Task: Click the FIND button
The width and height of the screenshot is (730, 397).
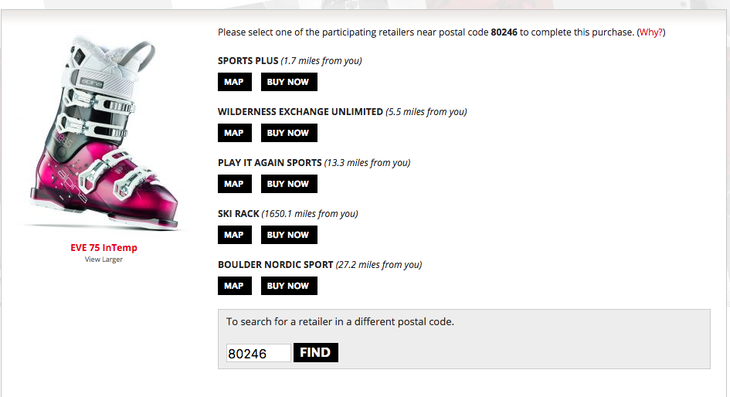Action: coord(316,352)
